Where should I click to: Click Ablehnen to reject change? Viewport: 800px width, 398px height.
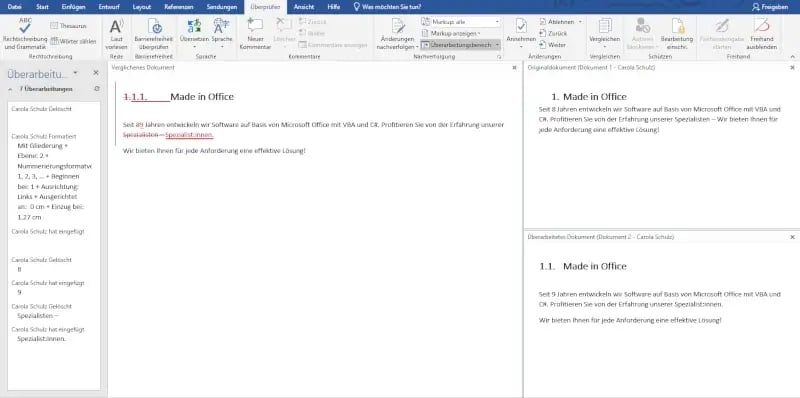(557, 21)
